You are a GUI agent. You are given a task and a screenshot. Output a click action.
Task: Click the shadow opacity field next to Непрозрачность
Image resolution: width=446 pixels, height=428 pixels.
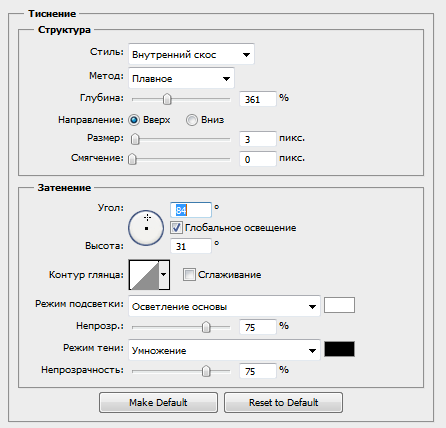pyautogui.click(x=258, y=371)
